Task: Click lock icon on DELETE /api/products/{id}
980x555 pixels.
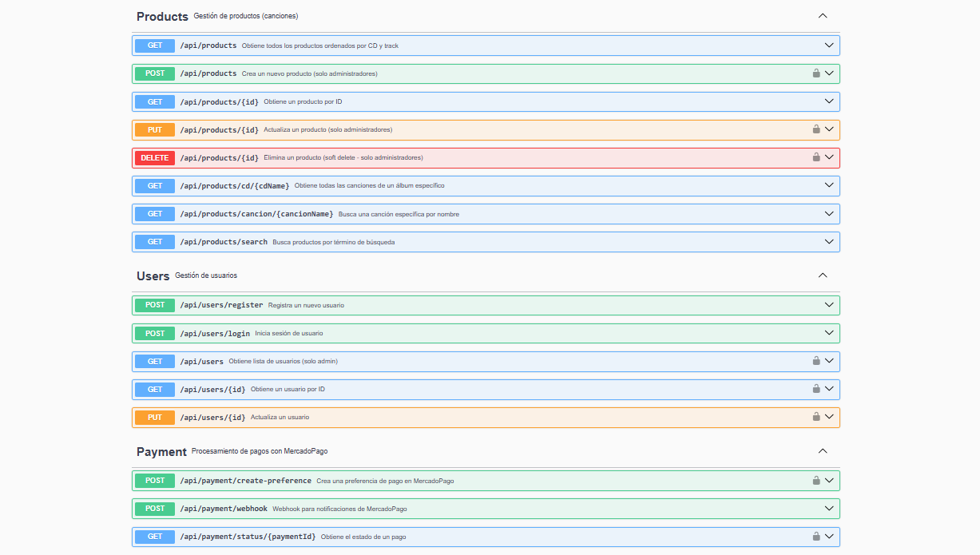Action: 816,157
